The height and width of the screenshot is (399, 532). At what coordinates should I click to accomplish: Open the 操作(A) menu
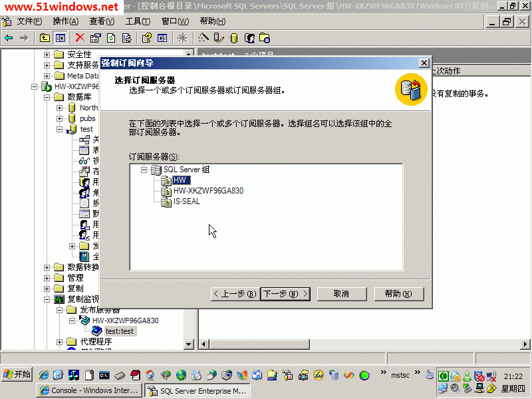(x=65, y=21)
